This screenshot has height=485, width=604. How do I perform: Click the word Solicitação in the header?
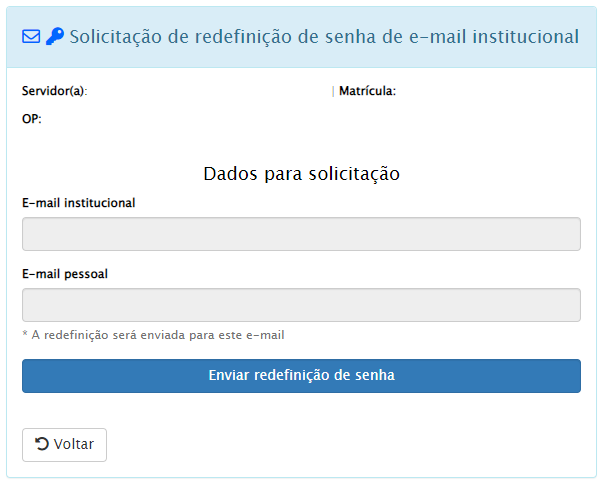tap(116, 37)
